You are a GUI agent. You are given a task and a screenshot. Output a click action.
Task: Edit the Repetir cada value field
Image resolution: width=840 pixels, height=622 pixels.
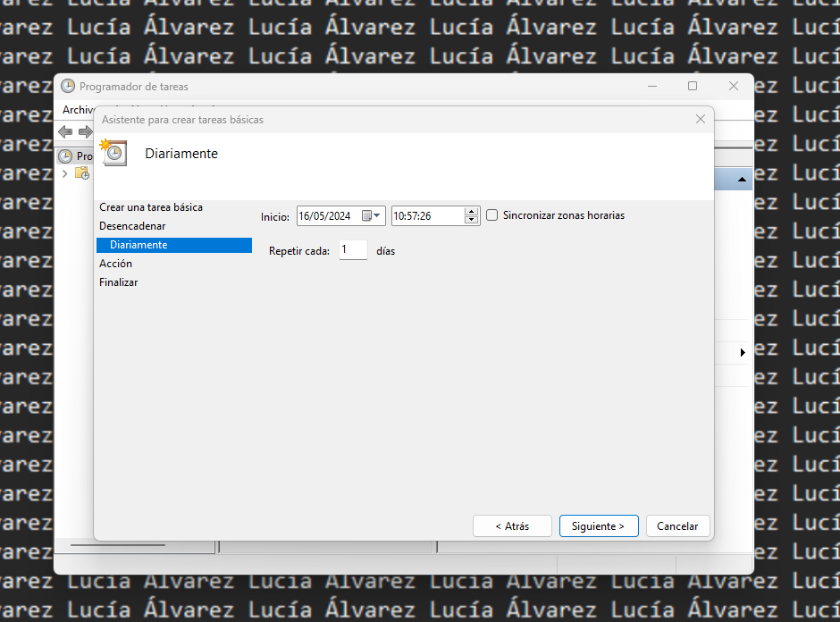(x=352, y=250)
